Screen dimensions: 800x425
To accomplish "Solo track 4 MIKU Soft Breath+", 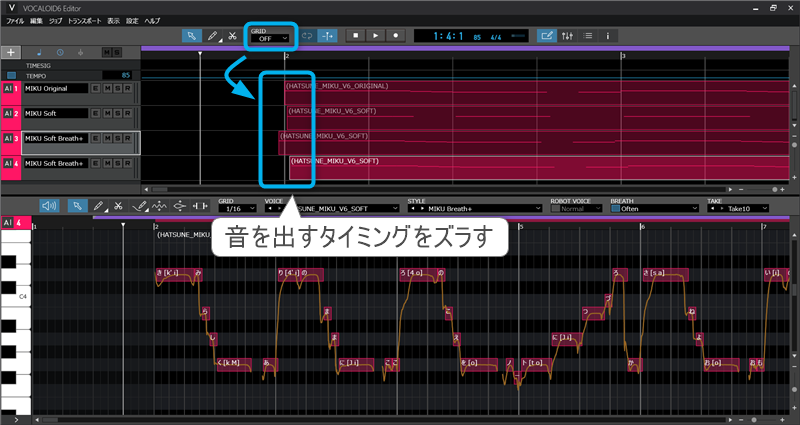I will point(118,163).
